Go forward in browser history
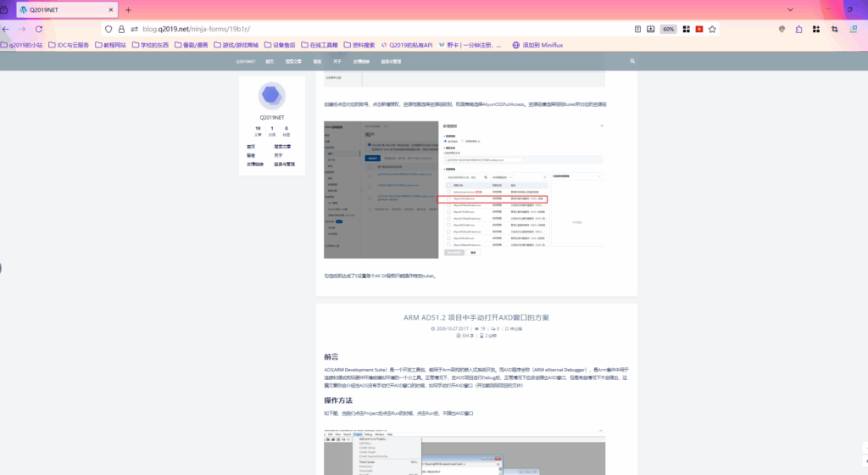 click(x=22, y=29)
